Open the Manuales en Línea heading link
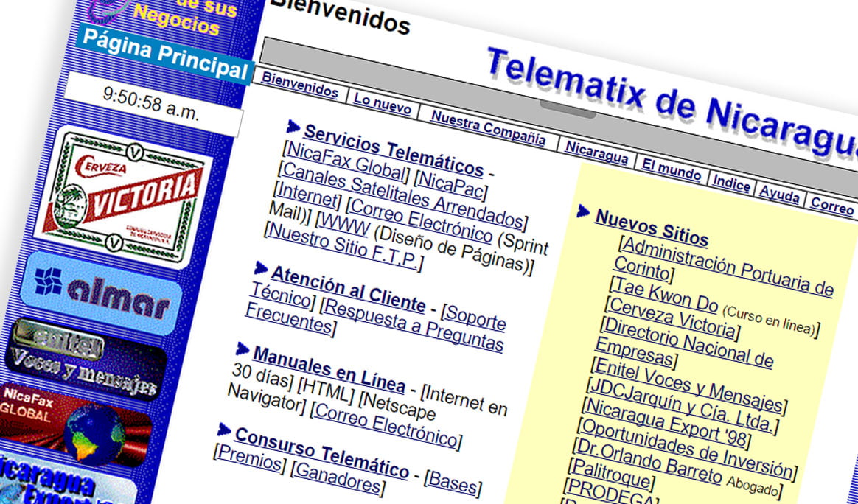The width and height of the screenshot is (858, 504). pyautogui.click(x=329, y=370)
